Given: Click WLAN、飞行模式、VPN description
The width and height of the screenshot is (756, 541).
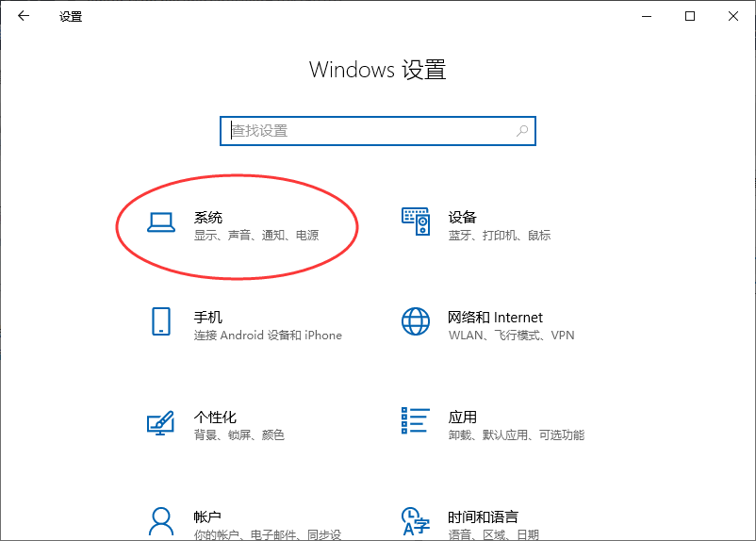Looking at the screenshot, I should pyautogui.click(x=512, y=336).
